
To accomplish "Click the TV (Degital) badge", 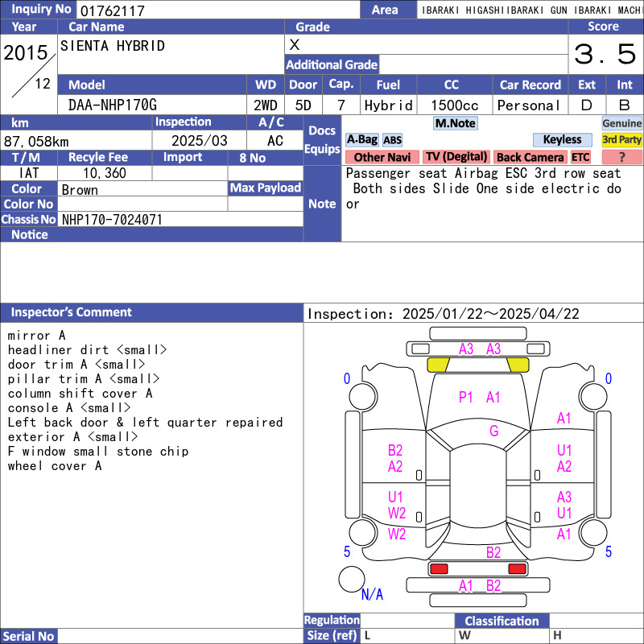I will click(456, 157).
